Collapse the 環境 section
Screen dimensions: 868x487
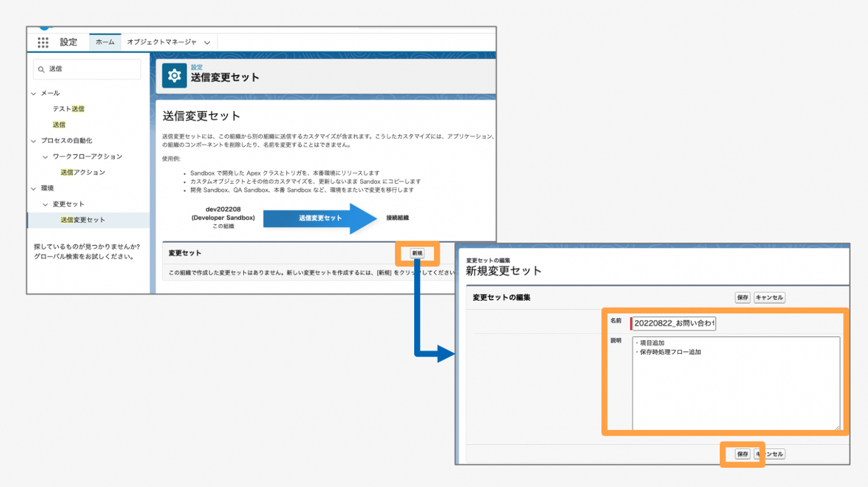pyautogui.click(x=34, y=188)
